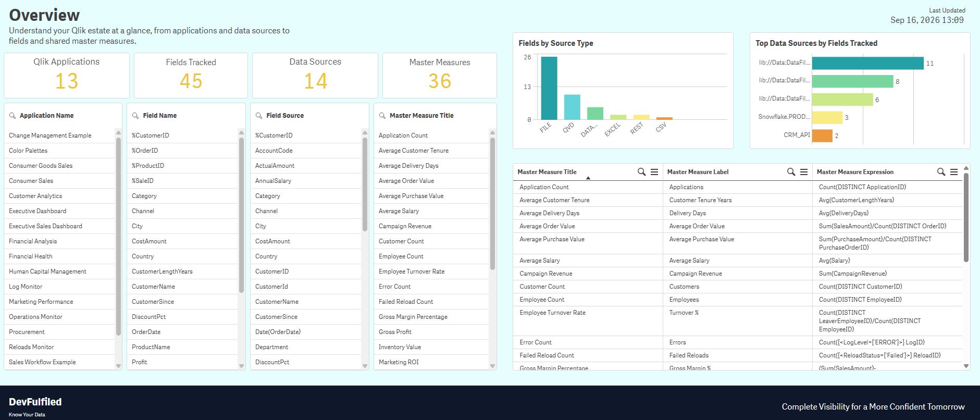The height and width of the screenshot is (420, 980).
Task: Select '%OrderID' in Field Name list
Action: pyautogui.click(x=182, y=151)
